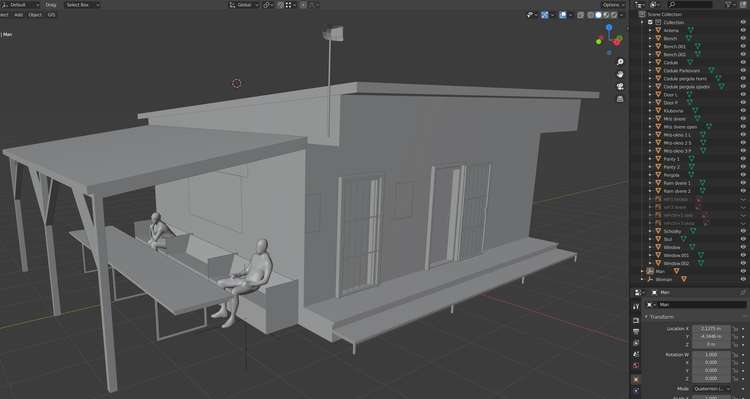750x399 pixels.
Task: Toggle the snap magnet button
Action: (280, 5)
